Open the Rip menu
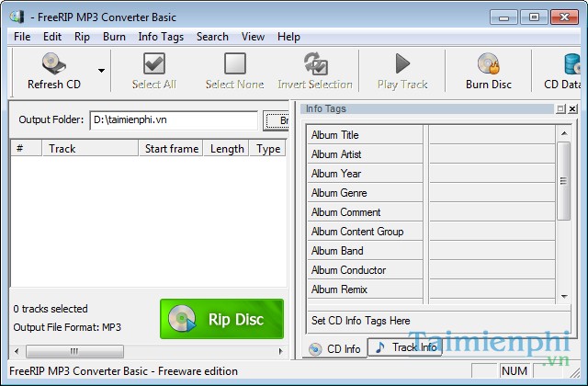 point(82,37)
